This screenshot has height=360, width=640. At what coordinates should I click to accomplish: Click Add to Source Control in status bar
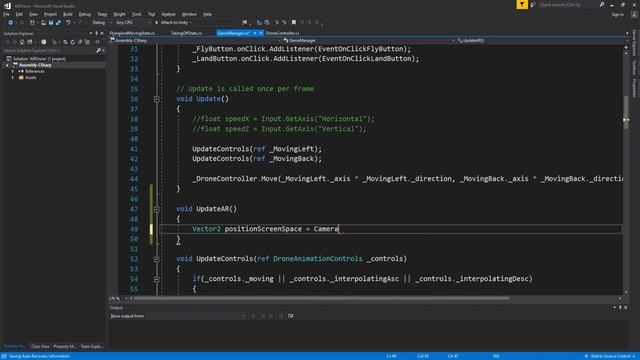pos(610,356)
